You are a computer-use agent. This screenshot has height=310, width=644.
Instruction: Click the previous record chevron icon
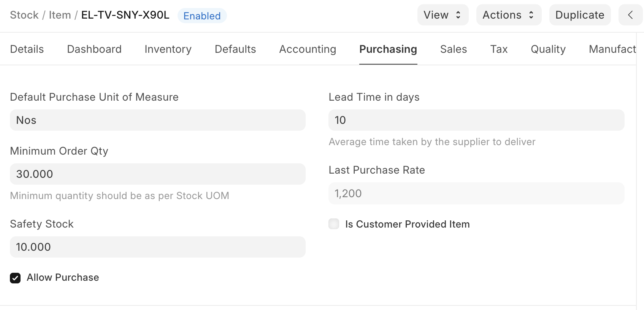(x=630, y=15)
